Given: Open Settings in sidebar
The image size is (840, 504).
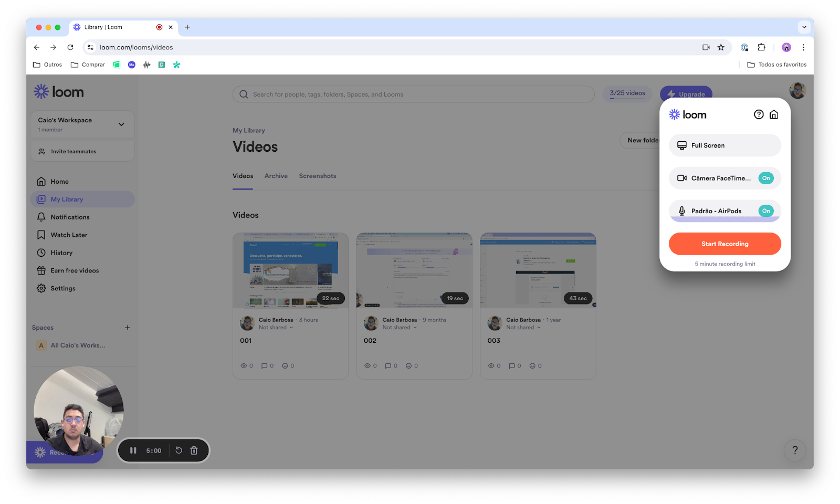Looking at the screenshot, I should click(x=82, y=289).
